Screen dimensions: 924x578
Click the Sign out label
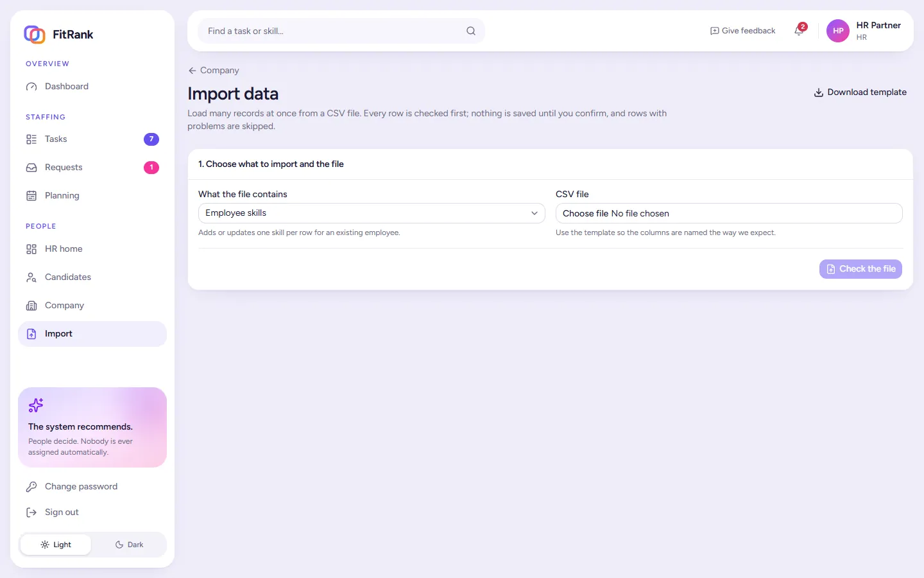click(x=62, y=512)
